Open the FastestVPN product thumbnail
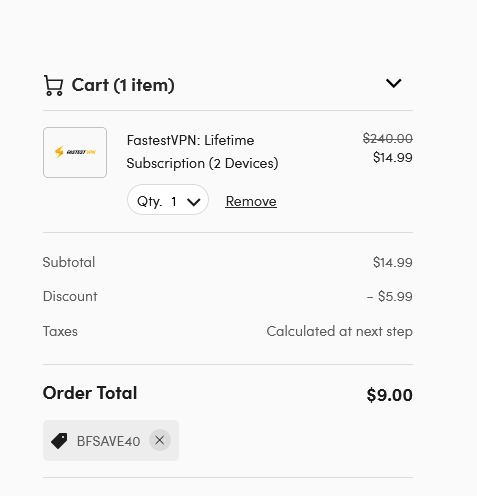 [75, 152]
